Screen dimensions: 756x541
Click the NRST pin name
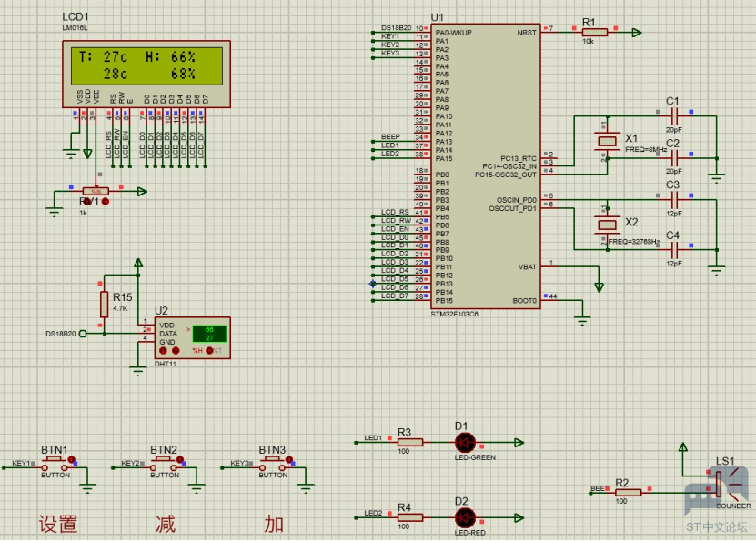click(527, 33)
